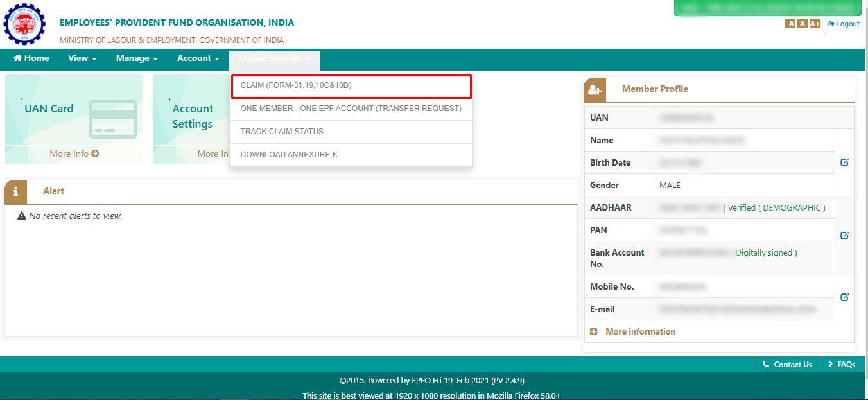Click 'Digitally signed' bank account status
This screenshot has width=868, height=400.
point(767,252)
